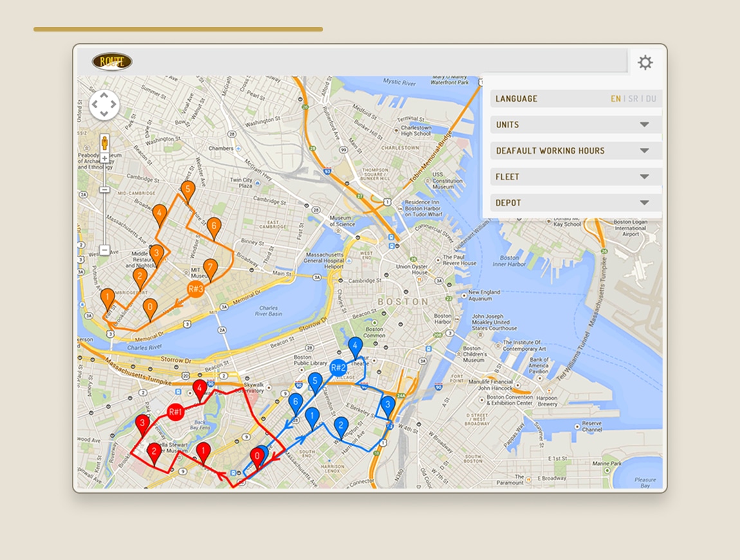740x560 pixels.
Task: Zoom in with the plus button
Action: tap(104, 158)
